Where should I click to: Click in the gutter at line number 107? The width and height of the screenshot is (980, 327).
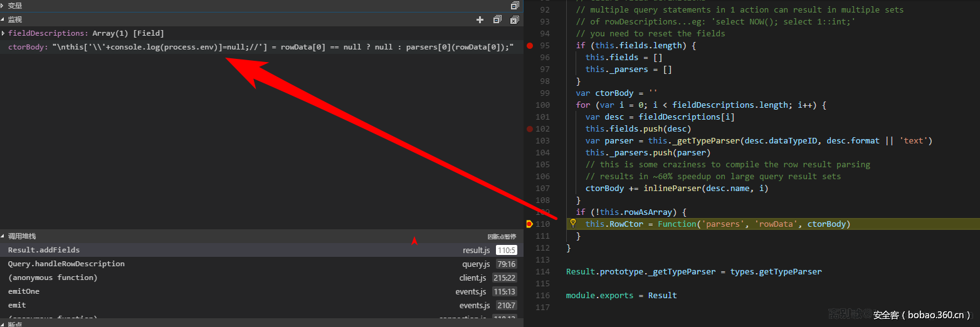click(542, 188)
